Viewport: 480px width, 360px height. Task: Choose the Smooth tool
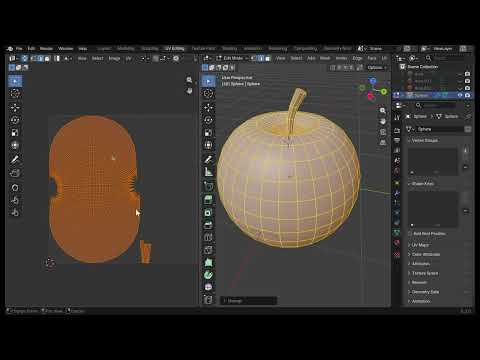point(208,287)
